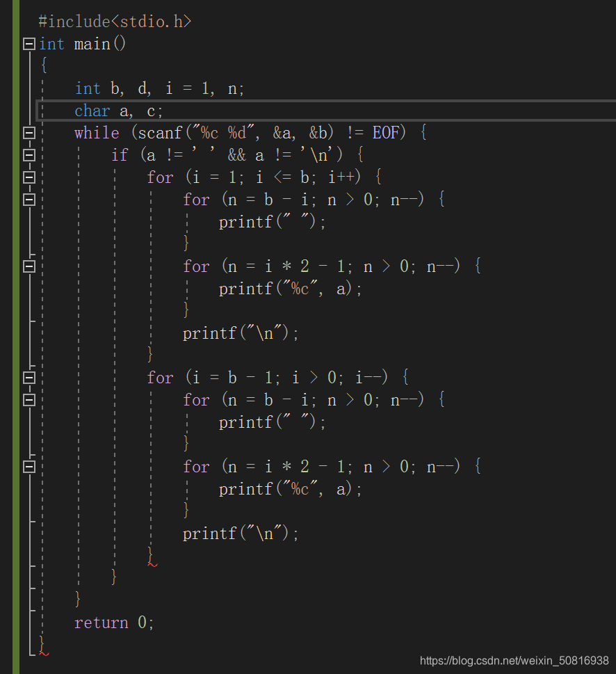Collapse second for (n = i * 2 - 1) loop
The image size is (616, 674).
click(29, 467)
